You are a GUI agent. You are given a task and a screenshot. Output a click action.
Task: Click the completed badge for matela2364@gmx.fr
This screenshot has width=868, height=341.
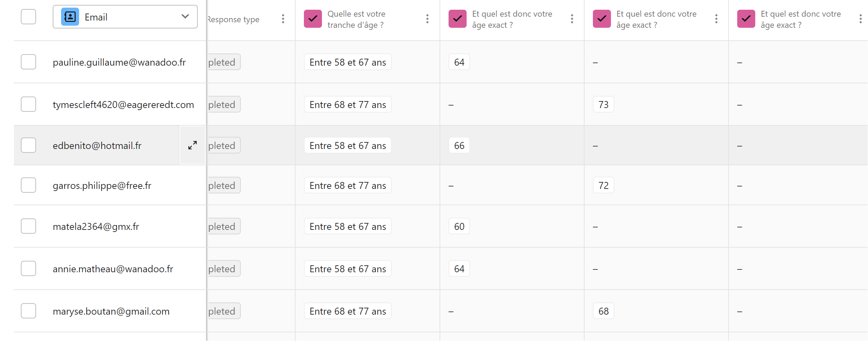(x=224, y=226)
